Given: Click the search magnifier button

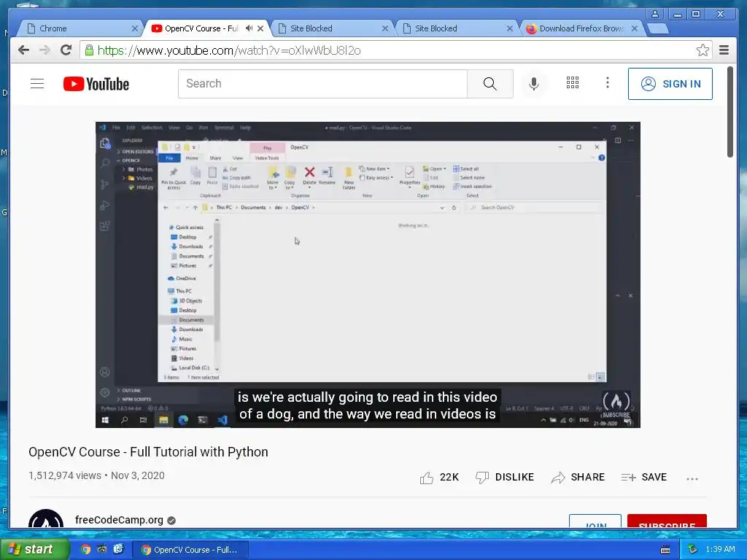Looking at the screenshot, I should [x=489, y=84].
